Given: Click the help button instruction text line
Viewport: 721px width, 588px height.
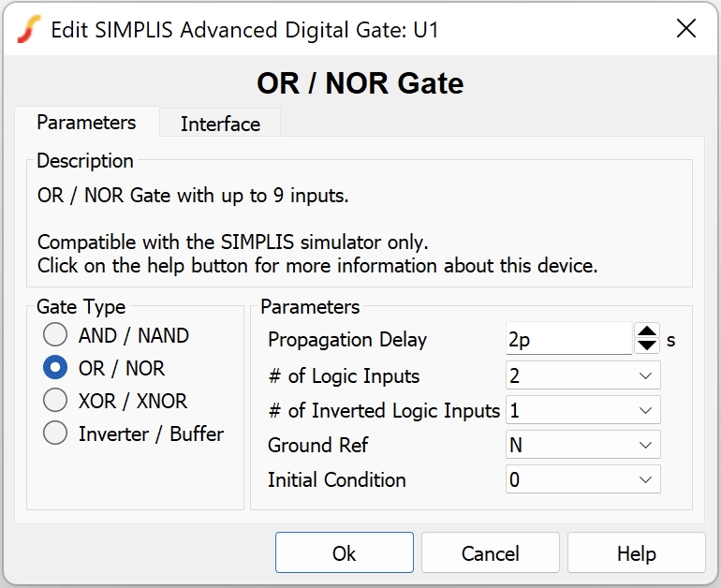Looking at the screenshot, I should click(x=317, y=266).
